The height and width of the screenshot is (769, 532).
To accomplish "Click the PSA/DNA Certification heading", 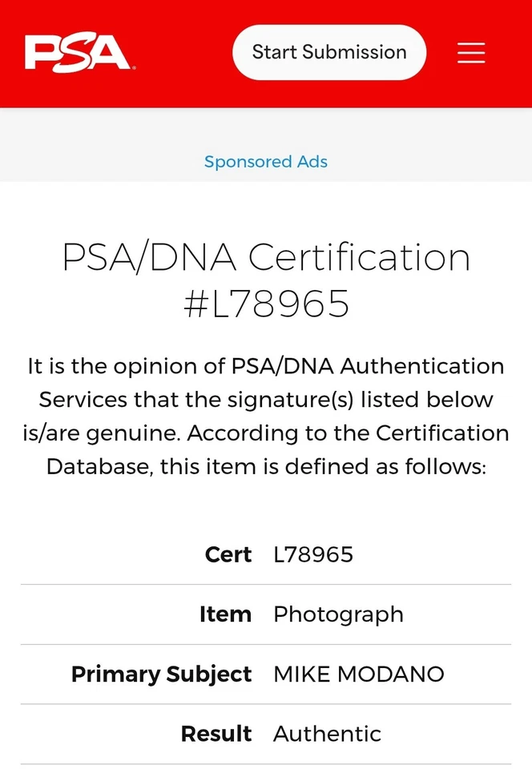I will 266,258.
